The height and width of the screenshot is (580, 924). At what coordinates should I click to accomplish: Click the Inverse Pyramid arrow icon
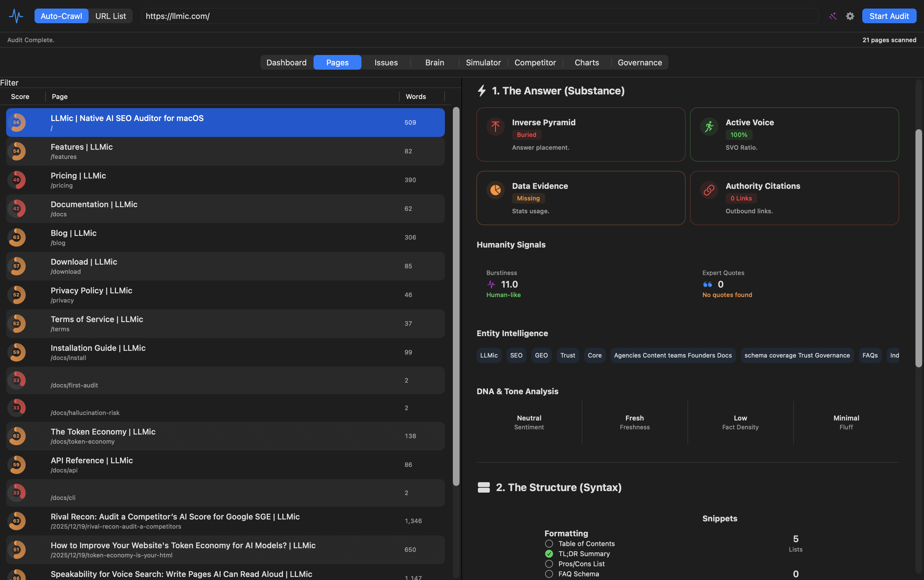pyautogui.click(x=495, y=127)
